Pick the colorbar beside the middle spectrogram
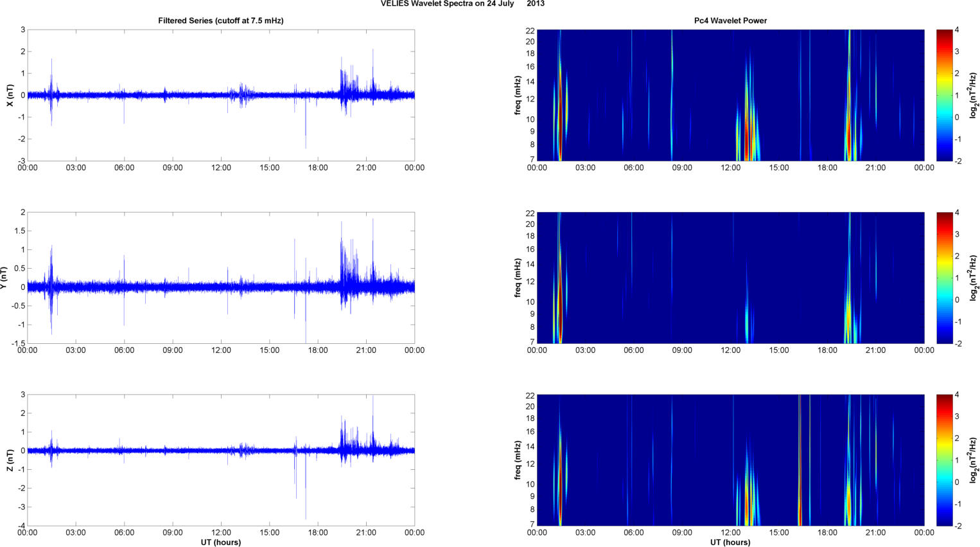This screenshot has width=980, height=547. (x=945, y=278)
